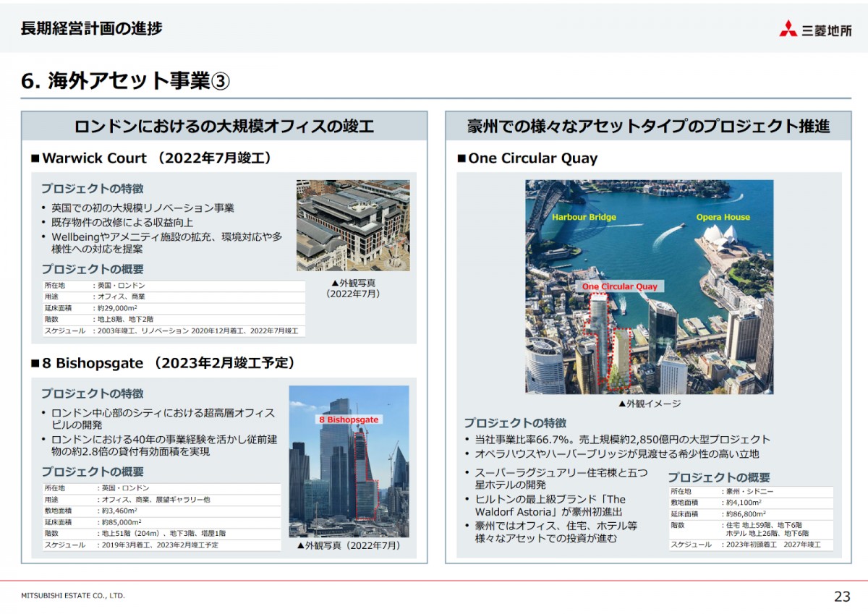Click 8 Bishopsgate's プロジェクトの概要 subheading
Image resolution: width=868 pixels, height=614 pixels.
[x=92, y=472]
